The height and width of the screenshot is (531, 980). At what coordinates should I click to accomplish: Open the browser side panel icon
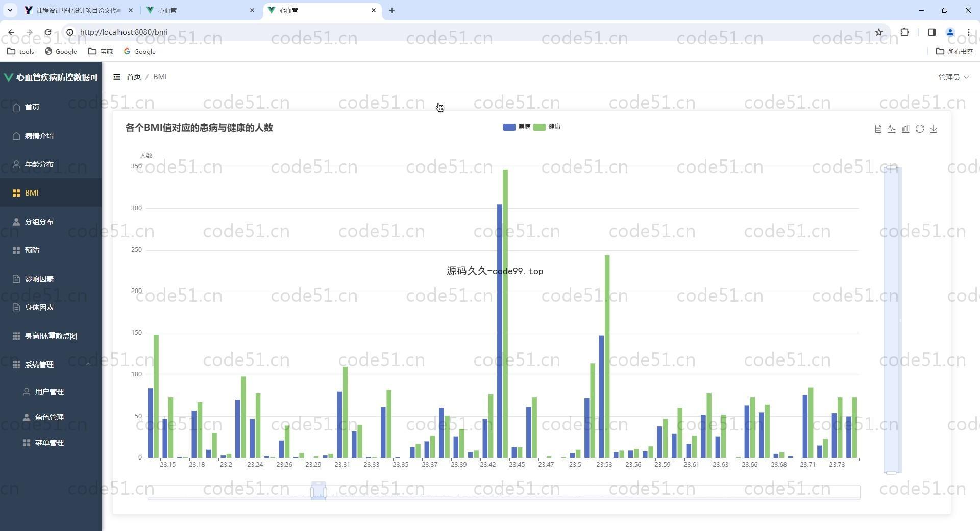(932, 32)
